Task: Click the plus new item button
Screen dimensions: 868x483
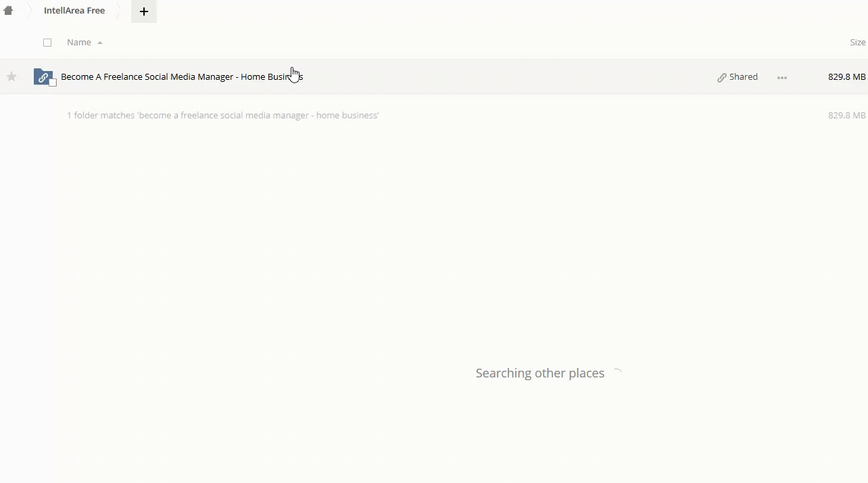Action: tap(143, 11)
